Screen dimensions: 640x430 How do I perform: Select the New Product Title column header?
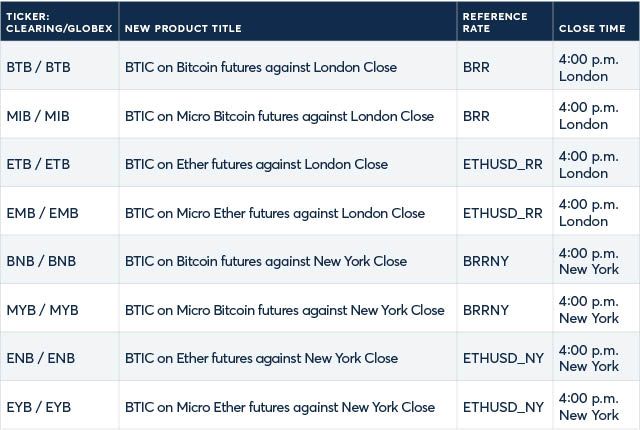click(x=183, y=29)
